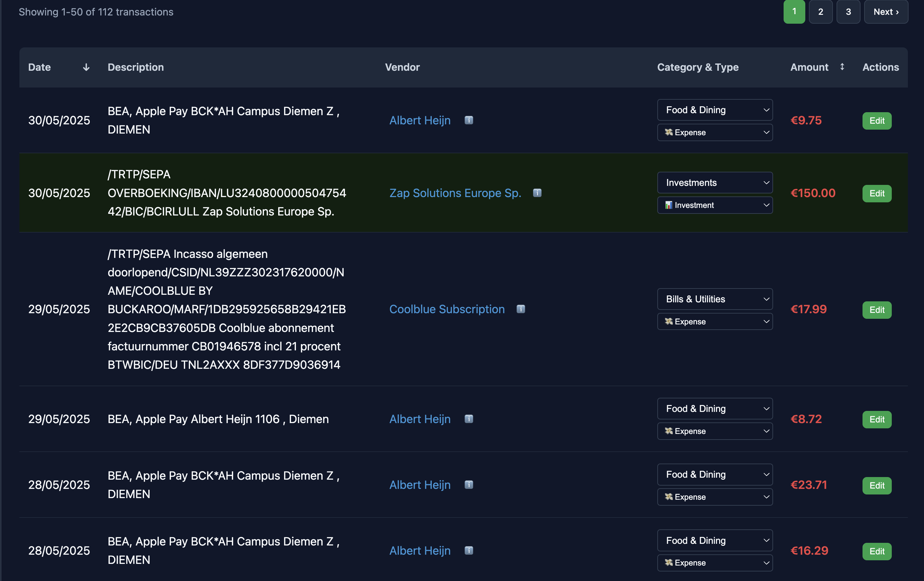Click info icon next to Coolblue Subscription
Viewport: 924px width, 581px height.
point(521,309)
